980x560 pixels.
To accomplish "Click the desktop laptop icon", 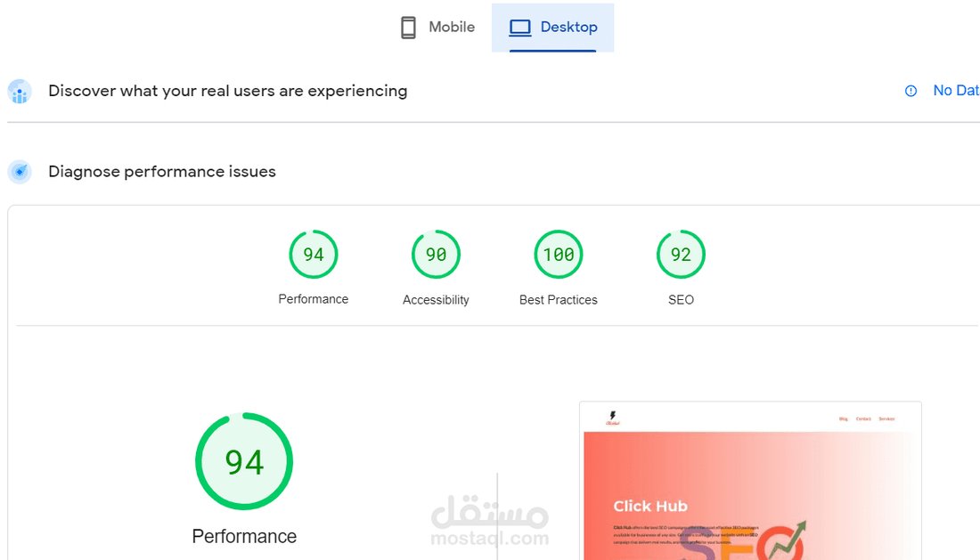I will 520,28.
